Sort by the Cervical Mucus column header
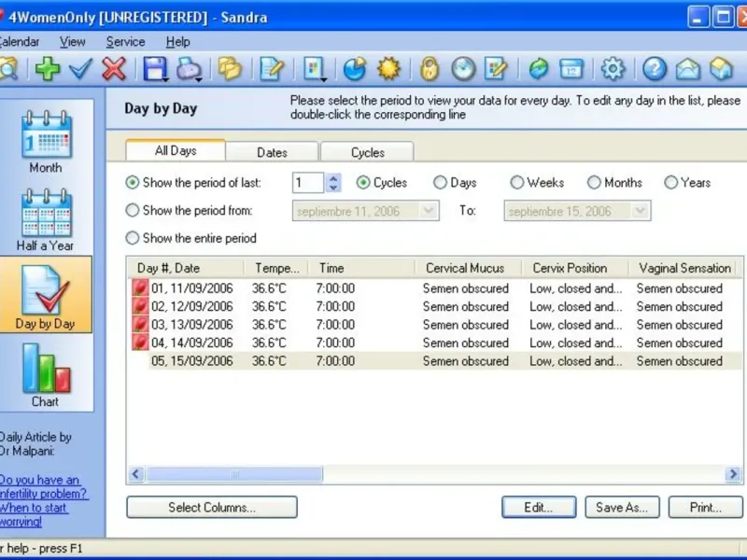Screen dimensions: 747x560 pos(468,268)
